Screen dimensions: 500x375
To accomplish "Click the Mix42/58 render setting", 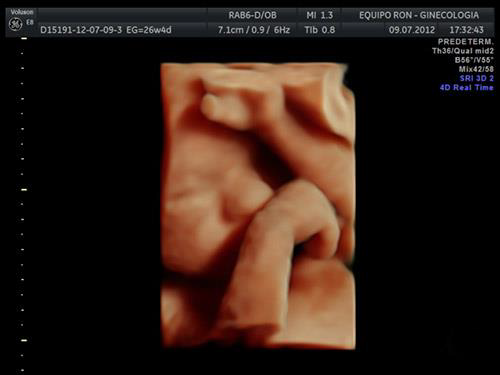I will point(476,69).
